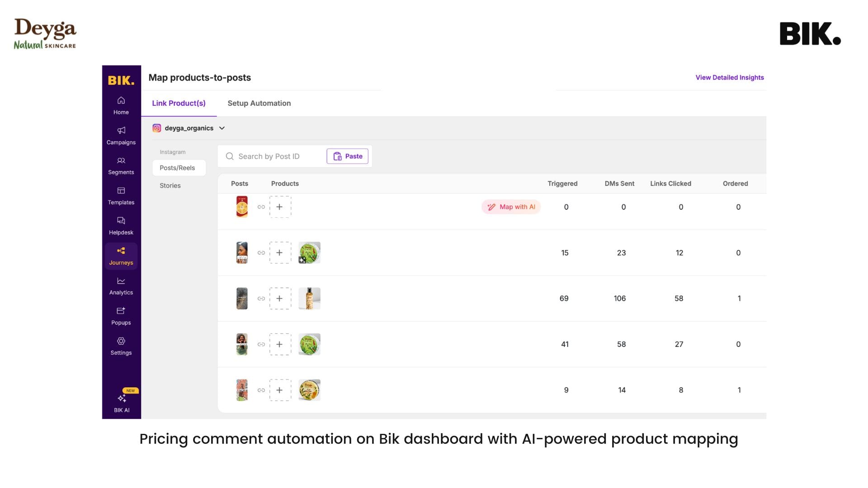Image resolution: width=868 pixels, height=488 pixels.
Task: Add product in row with 69 triggered
Action: click(280, 299)
